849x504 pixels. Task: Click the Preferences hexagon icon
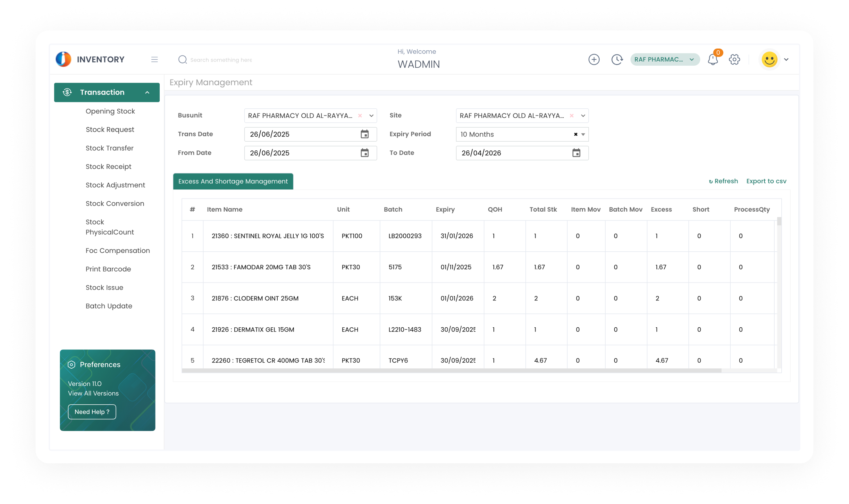click(x=71, y=365)
